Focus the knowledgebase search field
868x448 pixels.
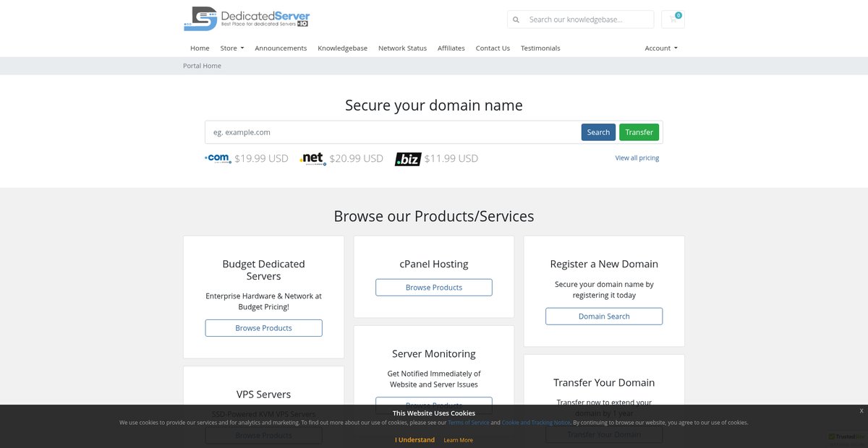(x=589, y=20)
